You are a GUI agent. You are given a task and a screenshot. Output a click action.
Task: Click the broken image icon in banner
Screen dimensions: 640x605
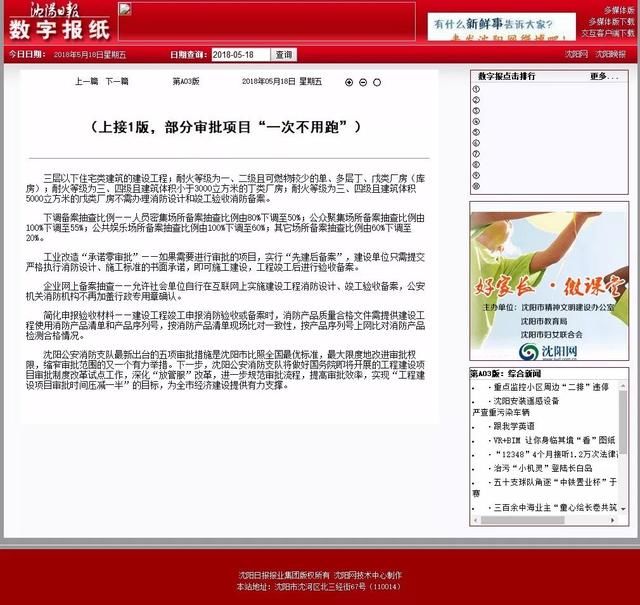pos(125,9)
